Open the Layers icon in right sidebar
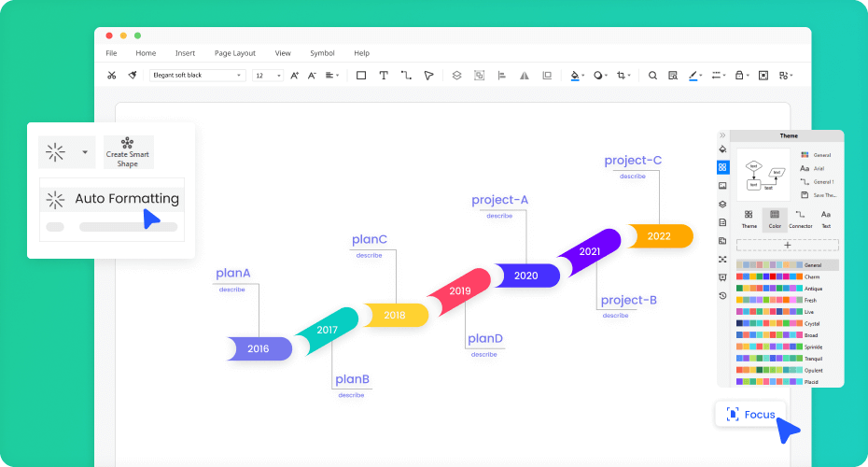Image resolution: width=868 pixels, height=467 pixels. (x=722, y=204)
